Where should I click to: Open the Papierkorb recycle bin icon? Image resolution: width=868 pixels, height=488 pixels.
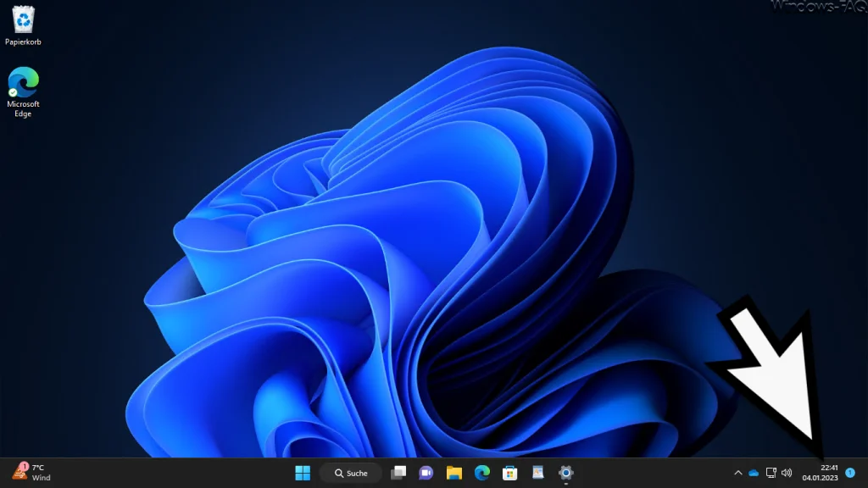coord(23,25)
